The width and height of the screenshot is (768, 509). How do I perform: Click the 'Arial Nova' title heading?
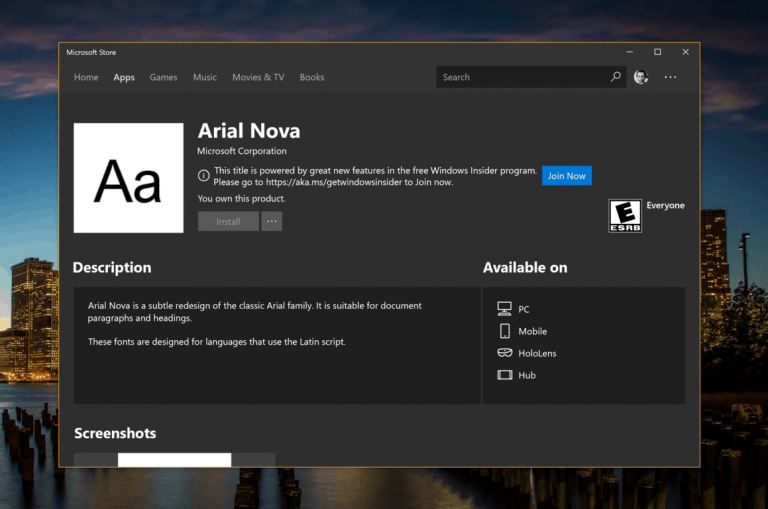tap(249, 131)
